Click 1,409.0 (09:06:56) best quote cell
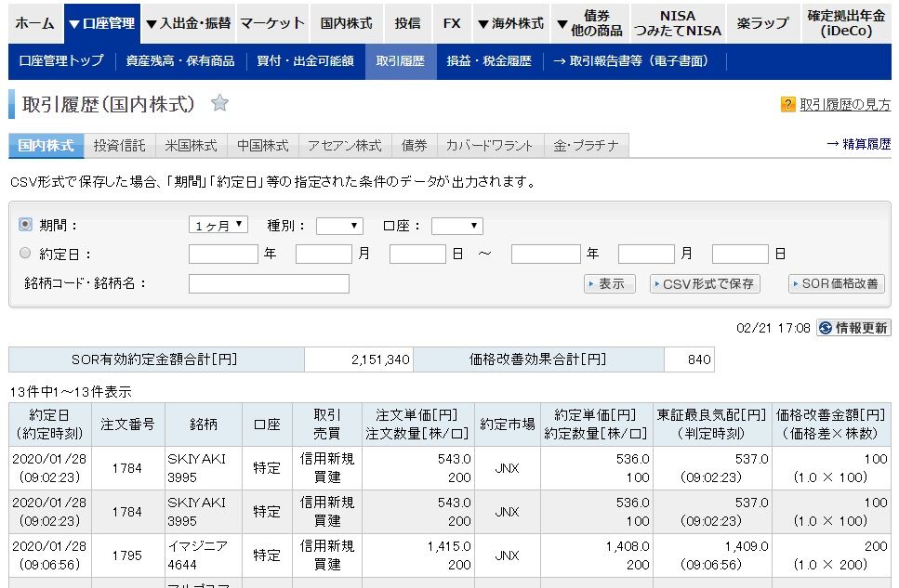Viewport: 899px width, 588px height. [712, 555]
